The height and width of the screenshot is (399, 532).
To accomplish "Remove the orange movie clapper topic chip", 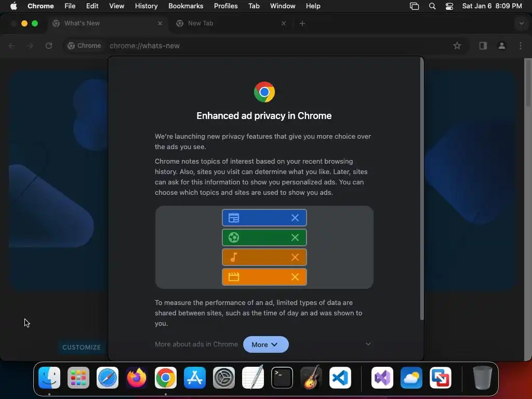I will 295,277.
